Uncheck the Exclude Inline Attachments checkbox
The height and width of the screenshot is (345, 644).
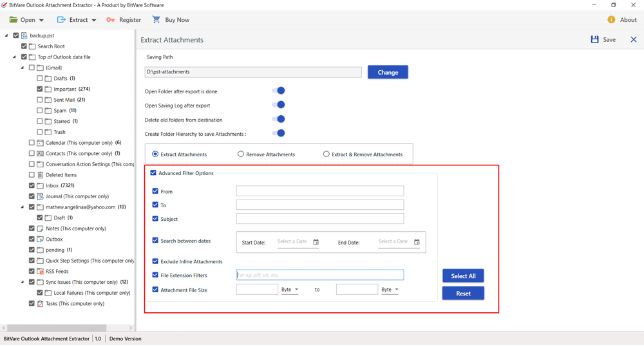point(155,261)
